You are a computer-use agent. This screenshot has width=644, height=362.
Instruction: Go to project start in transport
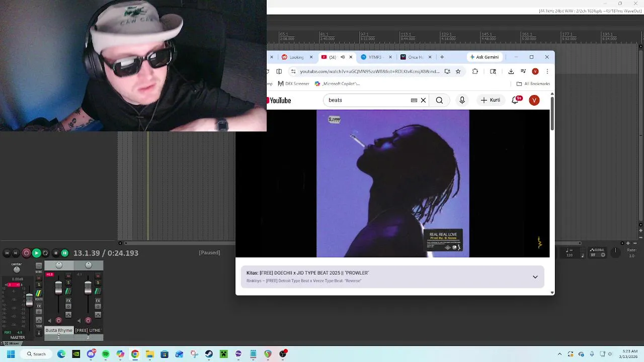tap(7, 253)
